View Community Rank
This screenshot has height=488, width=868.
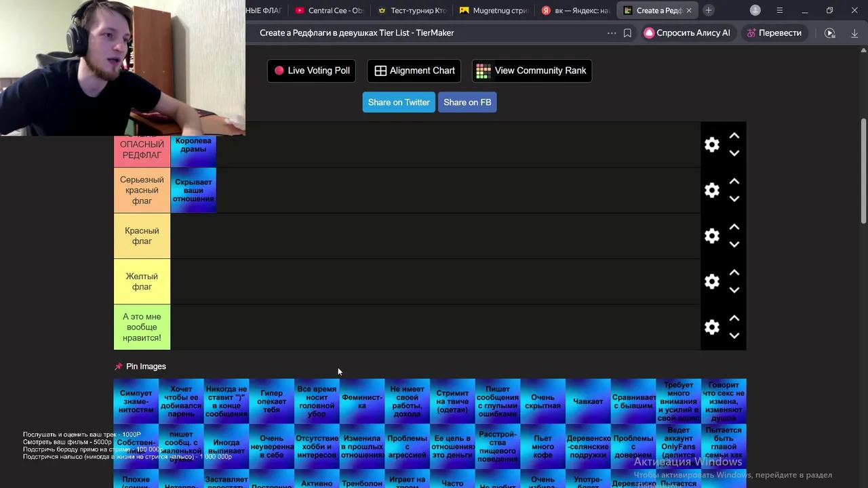click(532, 70)
